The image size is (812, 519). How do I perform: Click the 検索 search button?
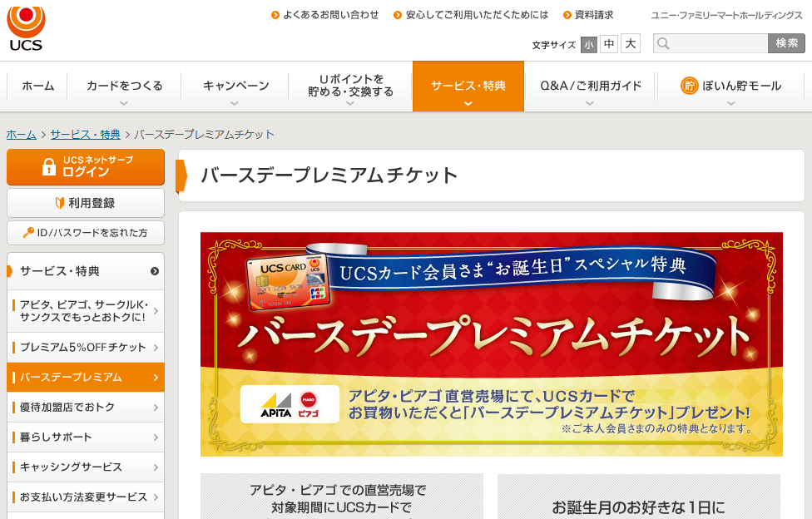point(787,43)
